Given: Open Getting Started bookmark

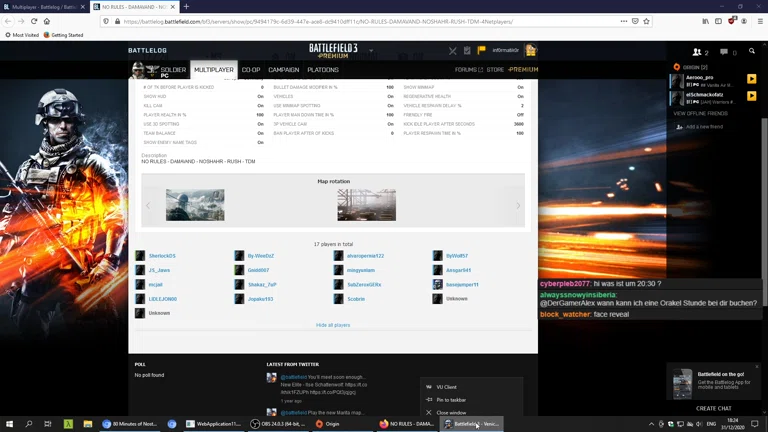Looking at the screenshot, I should point(63,35).
